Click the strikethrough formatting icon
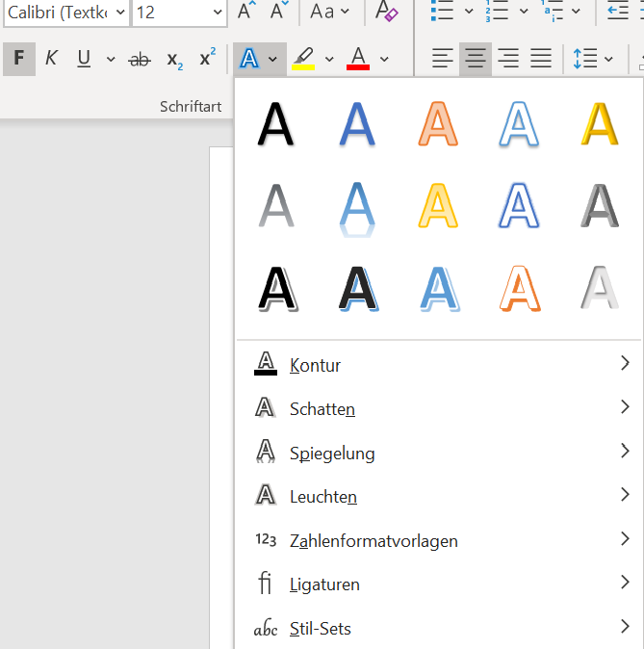Image resolution: width=644 pixels, height=649 pixels. tap(141, 60)
